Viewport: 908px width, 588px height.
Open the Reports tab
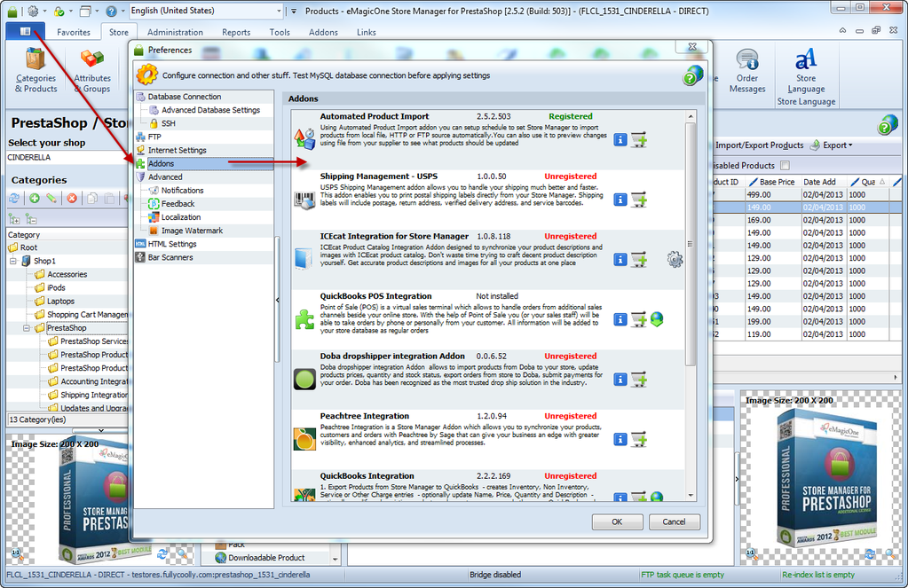pyautogui.click(x=236, y=33)
